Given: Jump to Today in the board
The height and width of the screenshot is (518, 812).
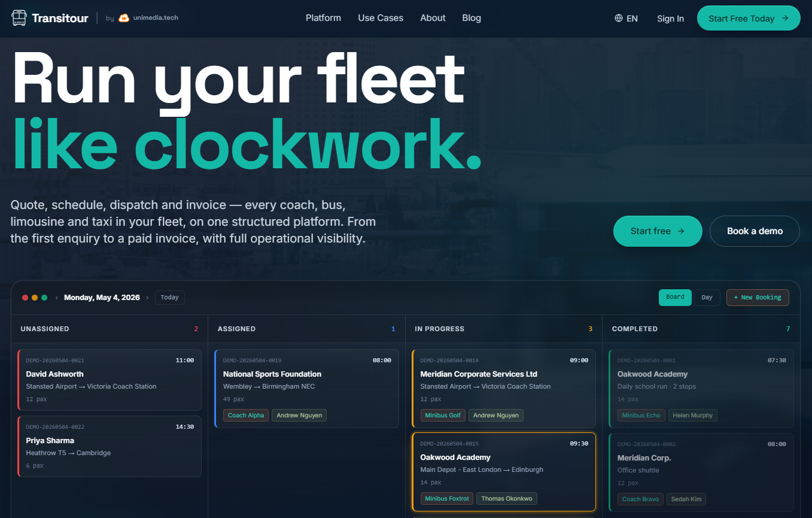Looking at the screenshot, I should pos(170,298).
